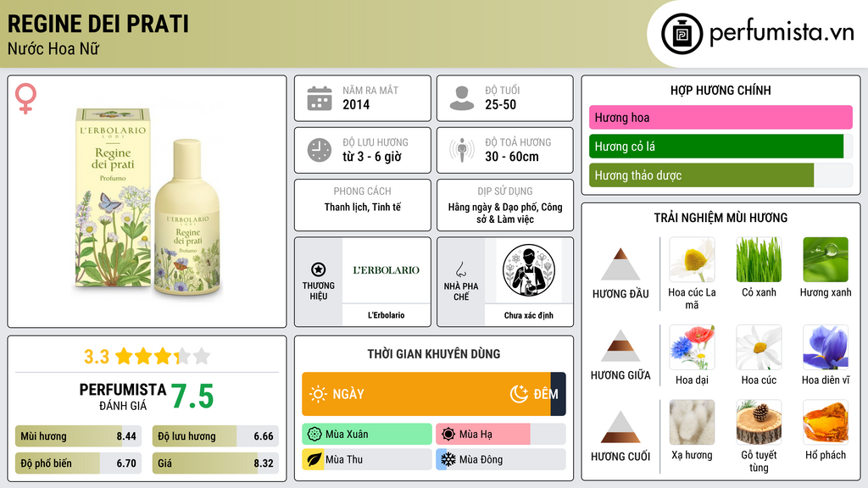This screenshot has width=868, height=488.
Task: Select the Hoa diên vĩ iris note image
Action: (x=826, y=347)
